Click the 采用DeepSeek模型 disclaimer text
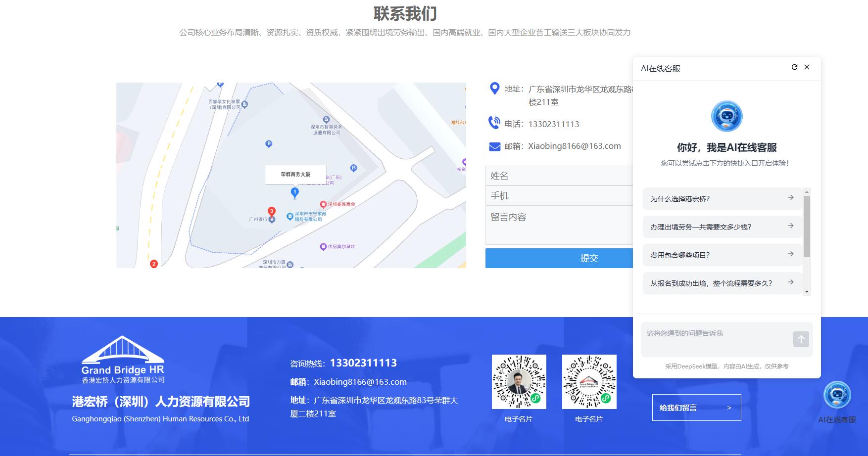The image size is (868, 456). (x=726, y=366)
